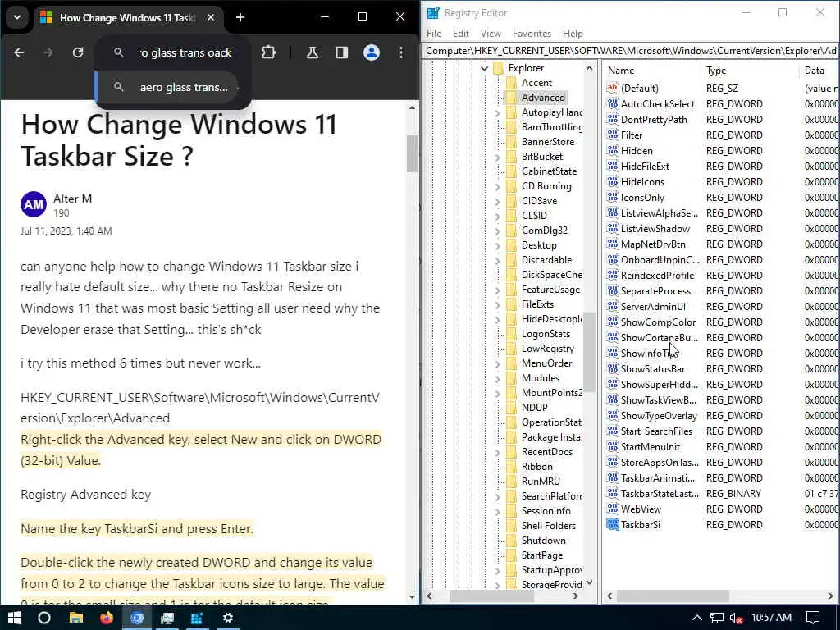Open the browser profile avatar

tap(372, 52)
